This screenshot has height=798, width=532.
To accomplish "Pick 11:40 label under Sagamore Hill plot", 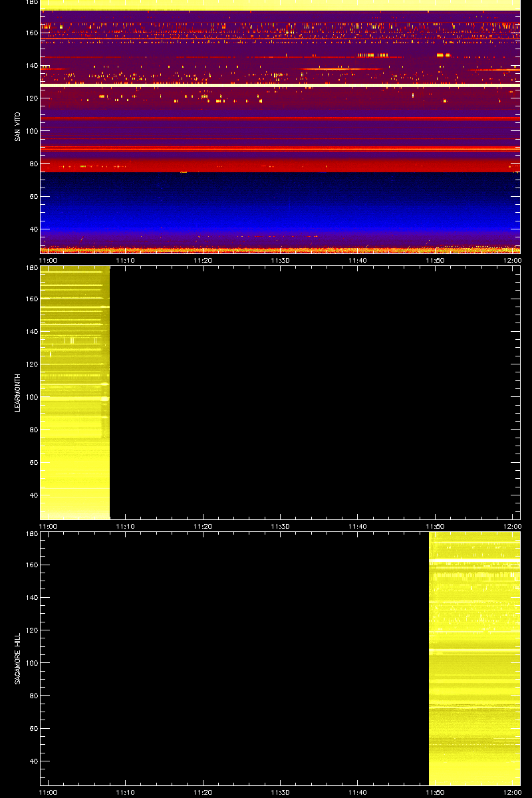I will pos(358,793).
